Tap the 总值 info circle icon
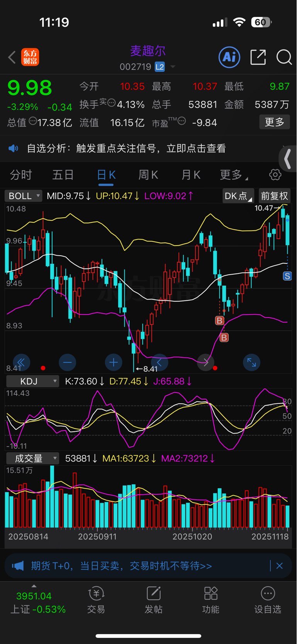This screenshot has height=644, width=297. tap(33, 121)
